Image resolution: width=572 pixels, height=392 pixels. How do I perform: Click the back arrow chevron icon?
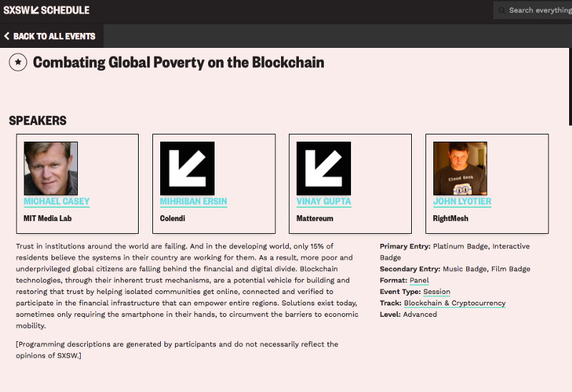(x=7, y=36)
